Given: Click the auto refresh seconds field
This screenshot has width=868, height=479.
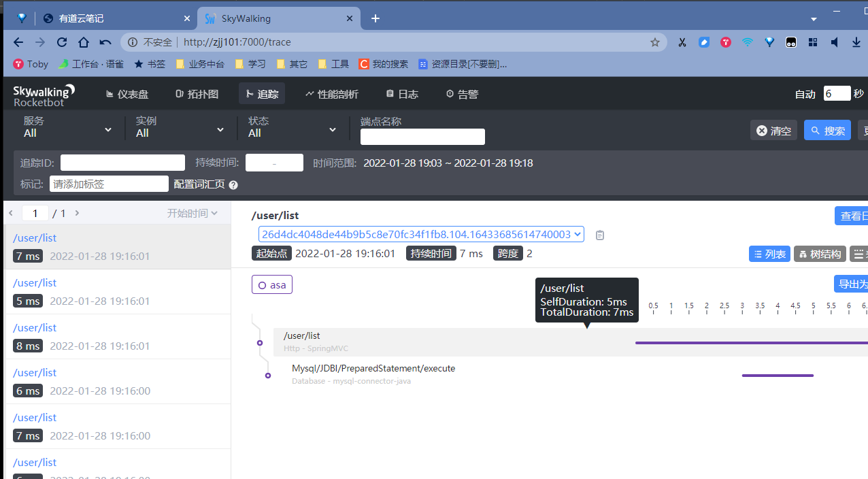Looking at the screenshot, I should (x=837, y=93).
